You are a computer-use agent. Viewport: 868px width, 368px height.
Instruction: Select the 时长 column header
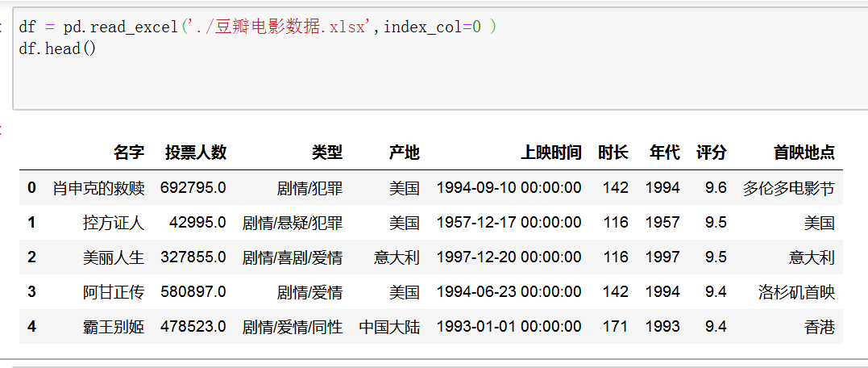pyautogui.click(x=613, y=153)
